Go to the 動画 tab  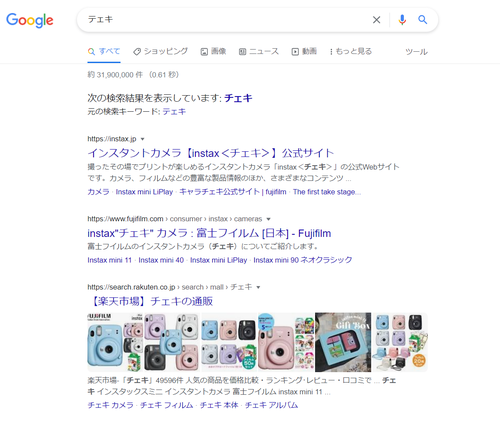tap(304, 51)
